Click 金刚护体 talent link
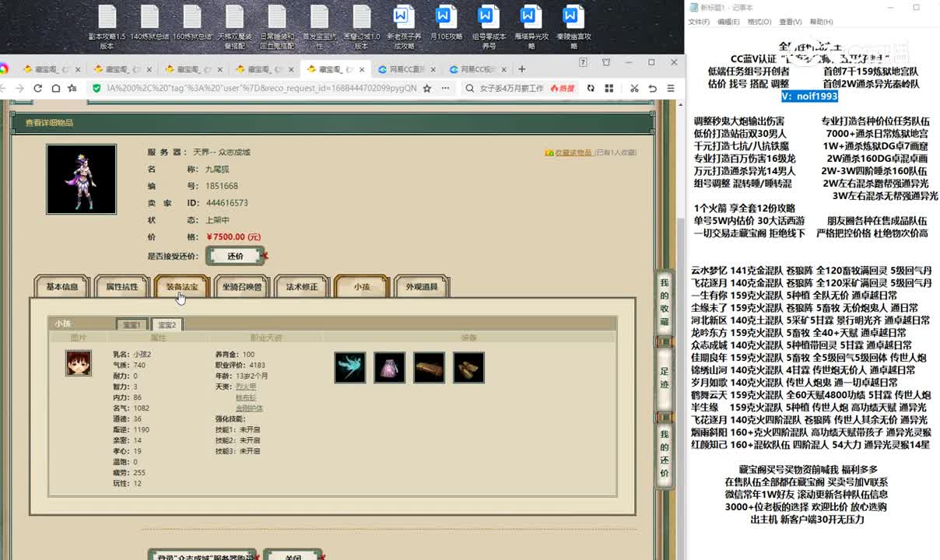The width and height of the screenshot is (940, 560). click(x=249, y=408)
